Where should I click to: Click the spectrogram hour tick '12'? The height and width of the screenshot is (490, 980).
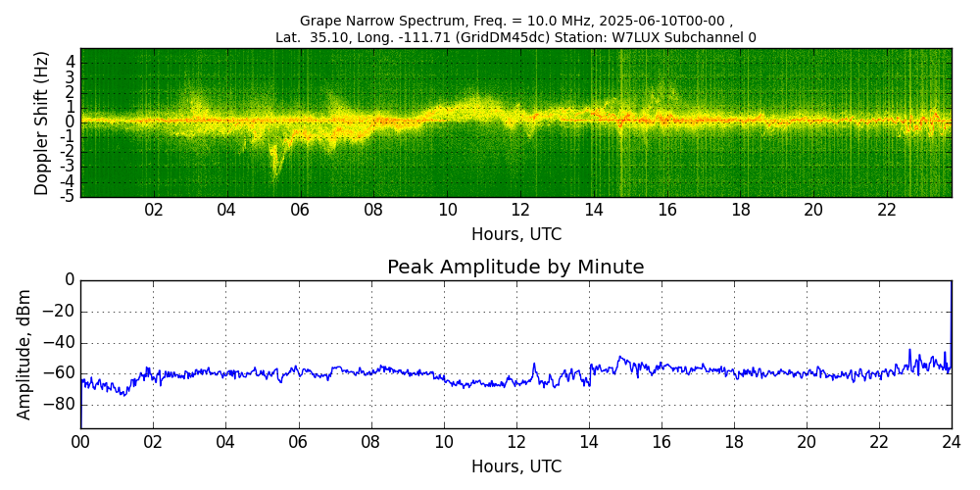(x=520, y=212)
